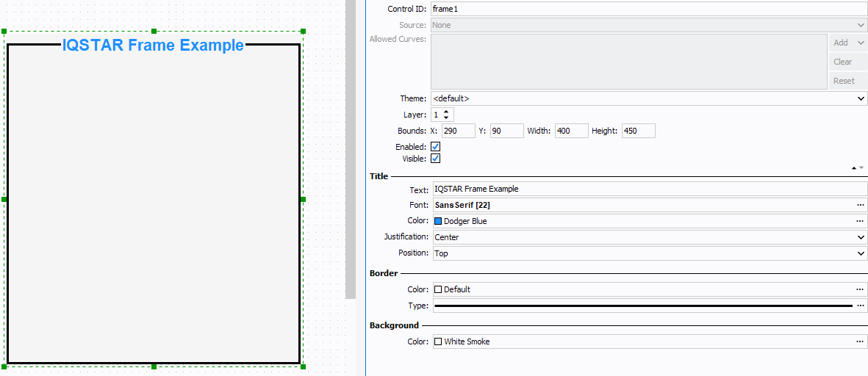The width and height of the screenshot is (868, 376).
Task: Click the bottom-right green selection handle
Action: point(303,366)
